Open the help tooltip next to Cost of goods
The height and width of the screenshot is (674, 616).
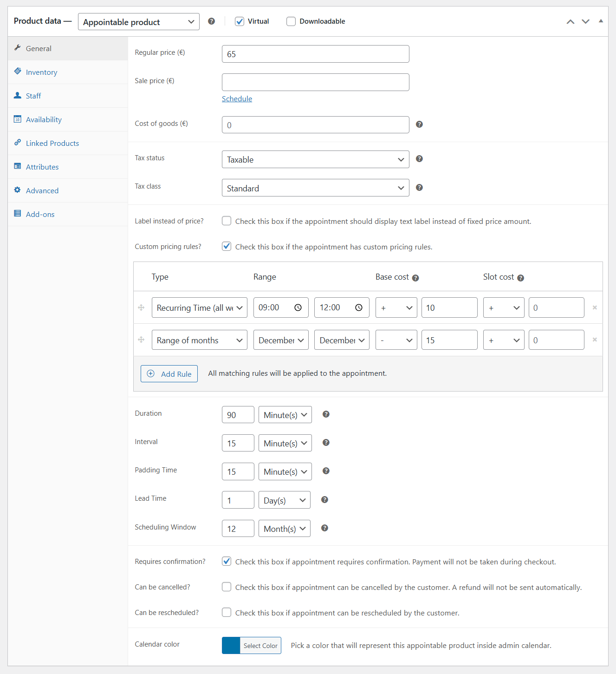419,124
